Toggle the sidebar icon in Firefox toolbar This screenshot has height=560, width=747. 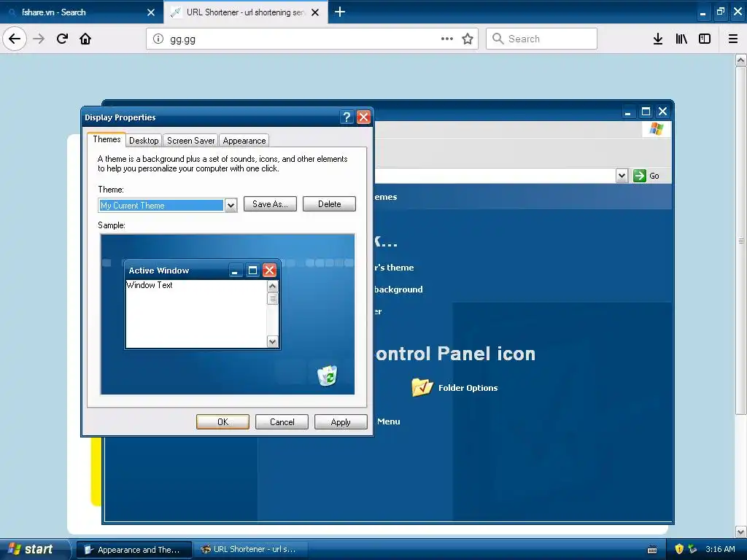click(705, 39)
